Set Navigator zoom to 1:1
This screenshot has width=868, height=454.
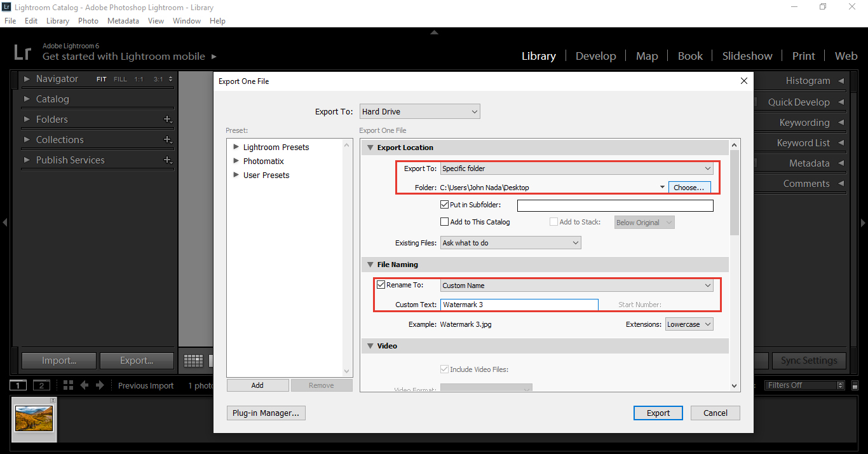pyautogui.click(x=139, y=79)
